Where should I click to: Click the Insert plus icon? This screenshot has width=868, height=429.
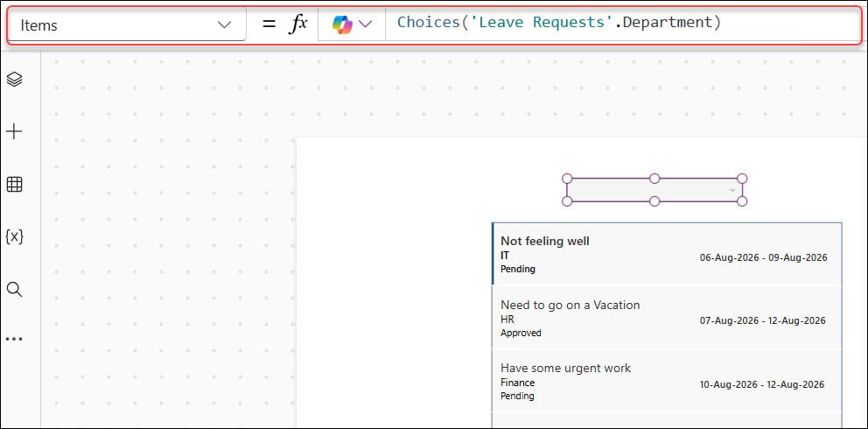14,131
